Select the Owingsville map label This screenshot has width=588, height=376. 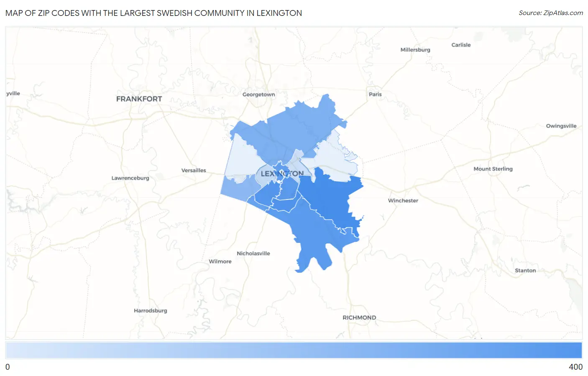(x=561, y=126)
